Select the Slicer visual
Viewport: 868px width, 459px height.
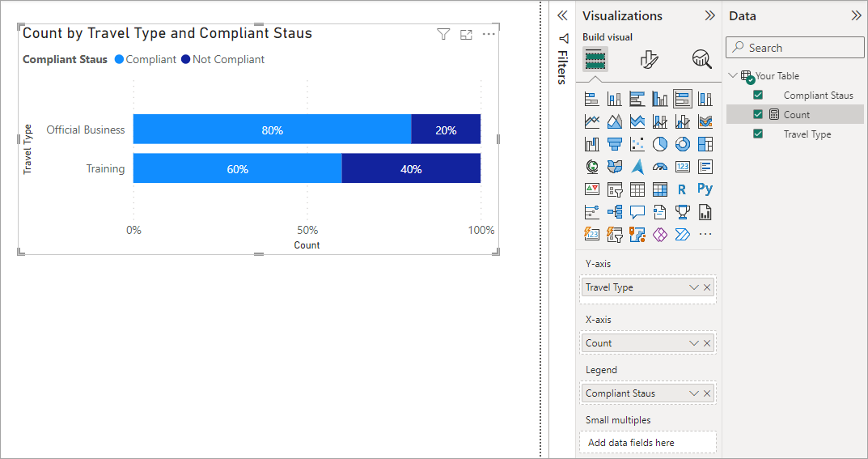(x=615, y=189)
